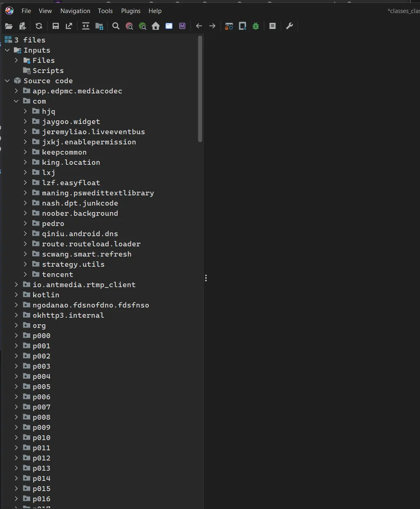
Task: Click the Add files icon
Action: (x=23, y=26)
